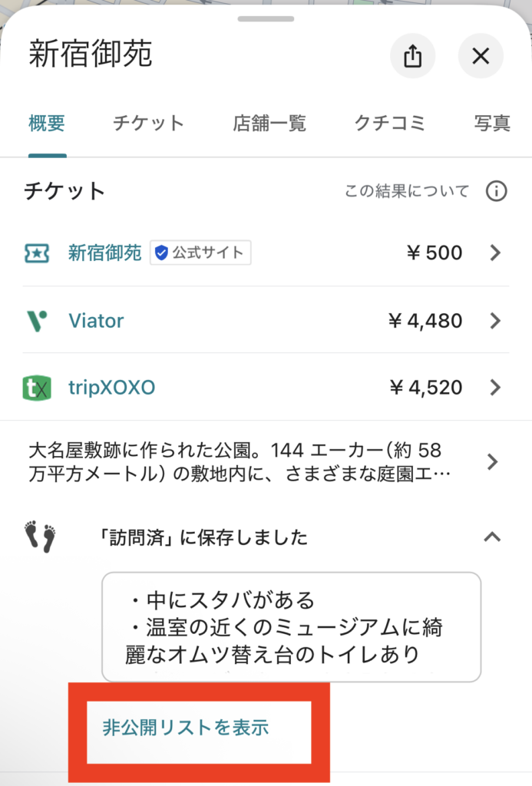532x786 pixels.
Task: Open the 写真 tab
Action: (x=492, y=124)
